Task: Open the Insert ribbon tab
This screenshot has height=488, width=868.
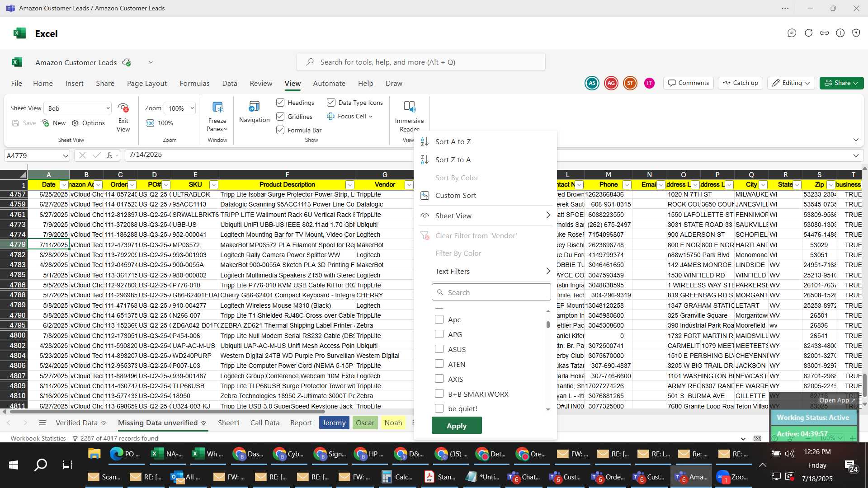Action: click(x=74, y=84)
